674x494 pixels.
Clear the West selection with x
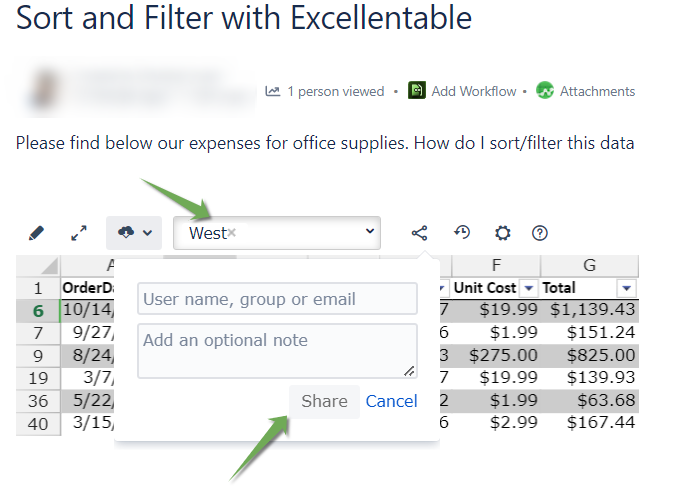232,233
